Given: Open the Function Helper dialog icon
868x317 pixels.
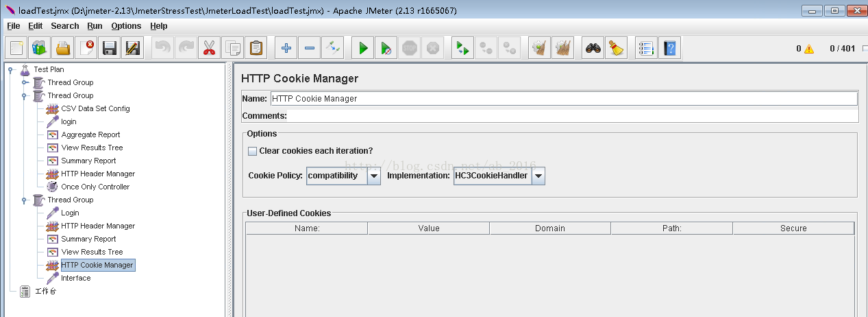Looking at the screenshot, I should tap(646, 48).
